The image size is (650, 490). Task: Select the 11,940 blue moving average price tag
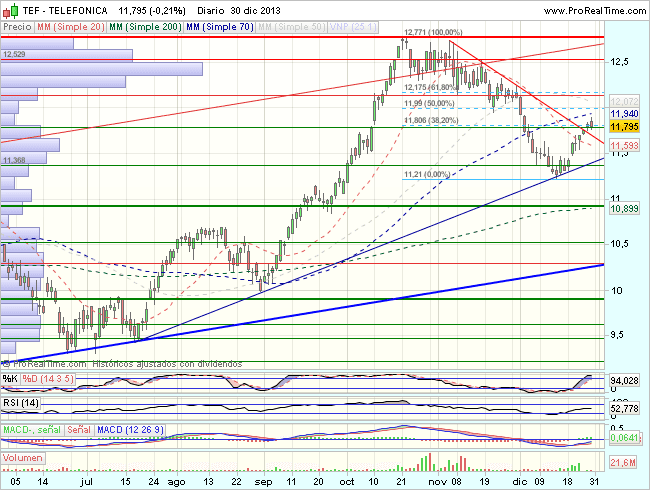point(625,114)
